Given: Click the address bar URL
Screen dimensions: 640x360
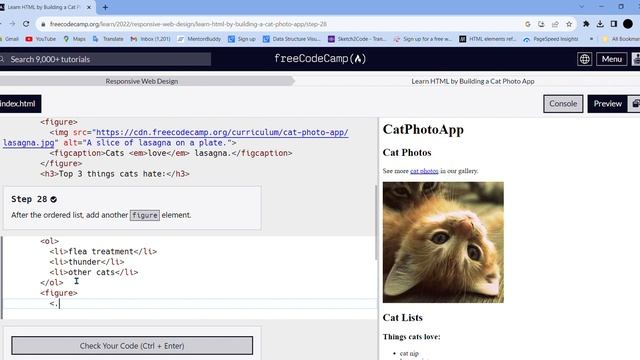Looking at the screenshot, I should (188, 24).
